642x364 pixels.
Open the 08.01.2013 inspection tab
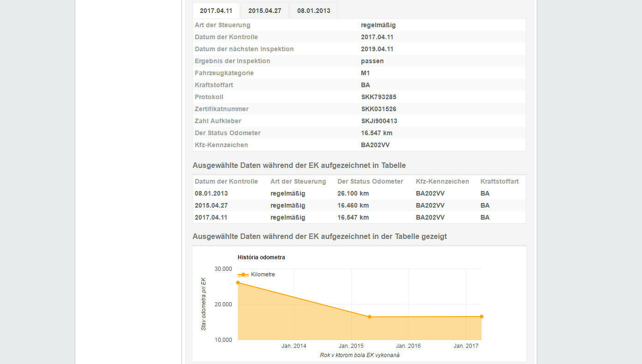(313, 10)
